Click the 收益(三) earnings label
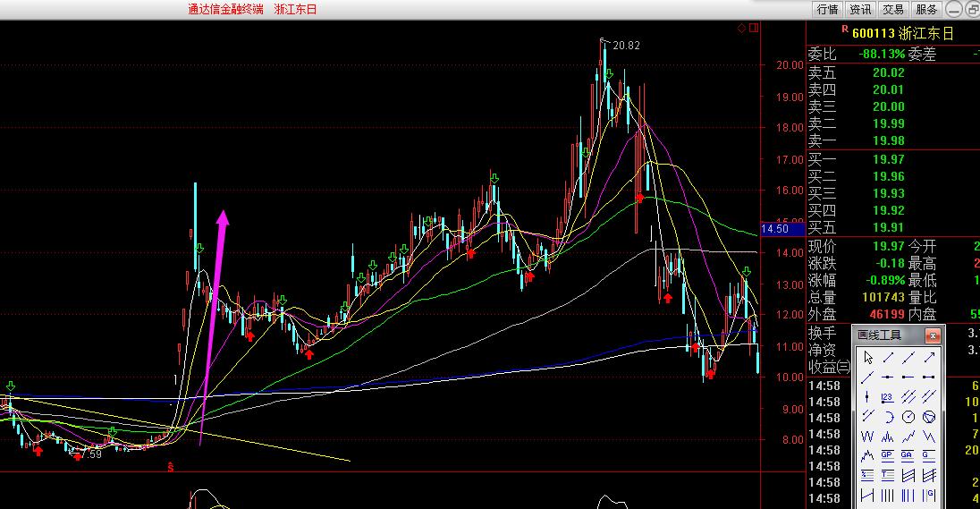 coord(830,367)
